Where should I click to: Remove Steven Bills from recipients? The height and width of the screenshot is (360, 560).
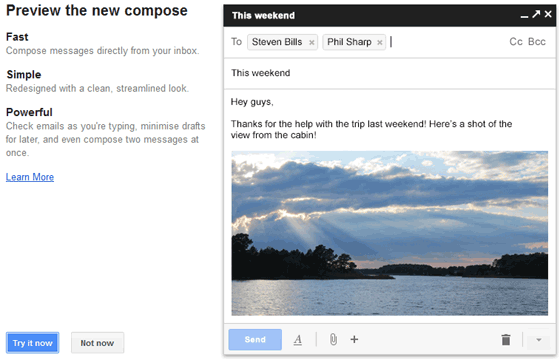click(x=311, y=42)
